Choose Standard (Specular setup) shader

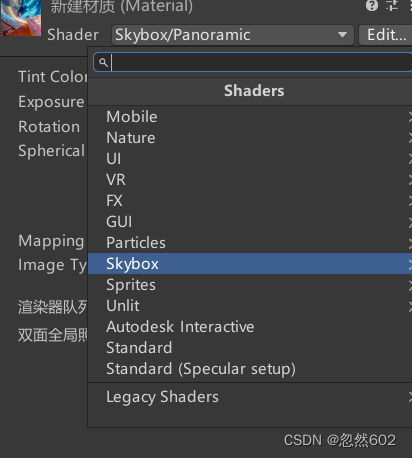(250, 369)
